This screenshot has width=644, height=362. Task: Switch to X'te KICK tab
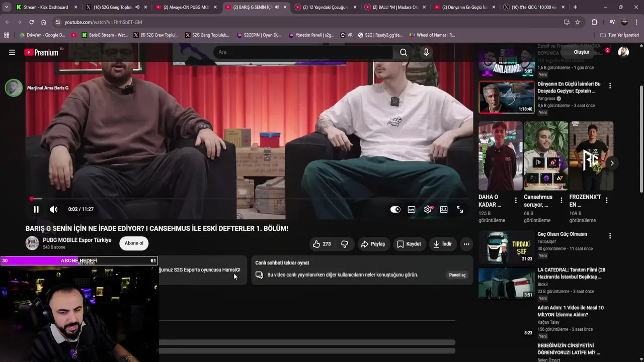tap(534, 7)
